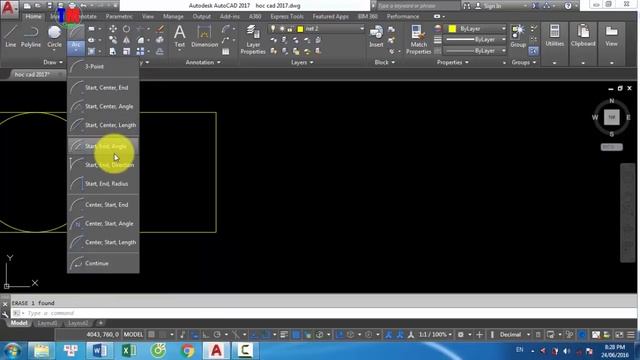Open Word from the Windows taskbar

click(x=100, y=351)
